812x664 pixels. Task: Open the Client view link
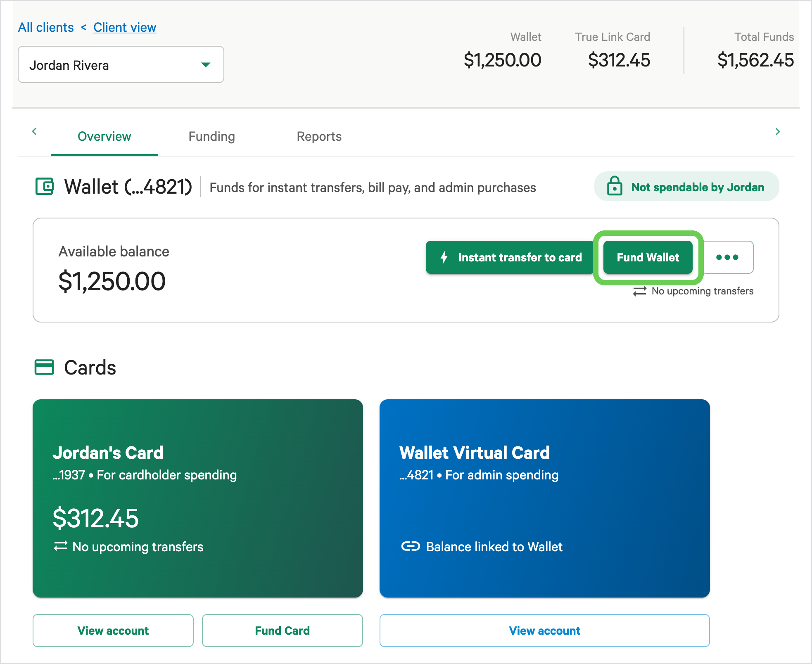pyautogui.click(x=125, y=28)
